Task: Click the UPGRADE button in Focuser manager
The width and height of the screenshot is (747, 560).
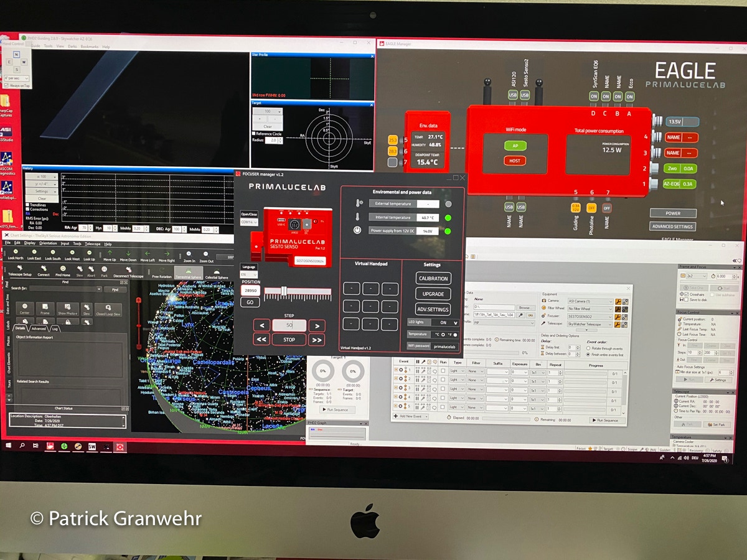Action: (x=433, y=294)
